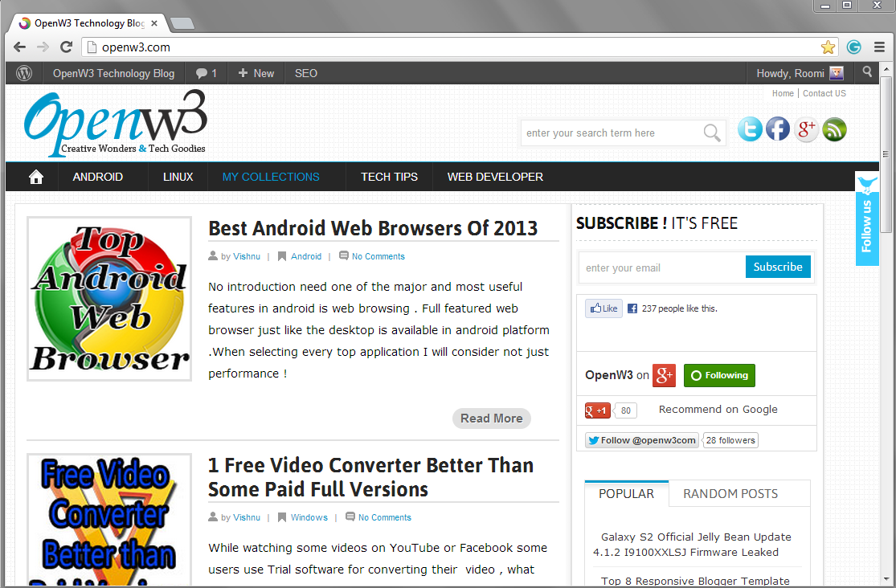Click the Twitter social icon in header

(750, 129)
